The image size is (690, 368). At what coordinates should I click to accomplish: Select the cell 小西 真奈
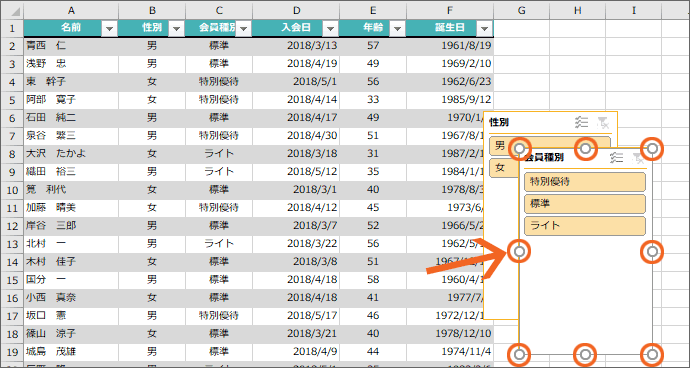coord(71,298)
